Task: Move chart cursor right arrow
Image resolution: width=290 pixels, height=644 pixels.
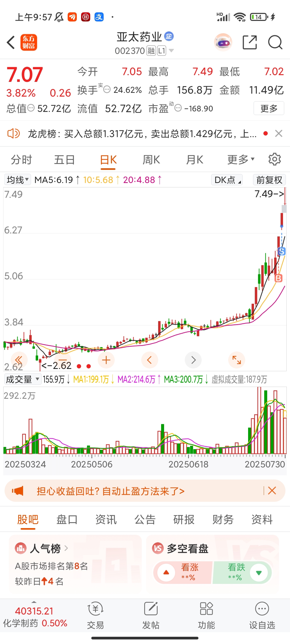Action: point(193,360)
